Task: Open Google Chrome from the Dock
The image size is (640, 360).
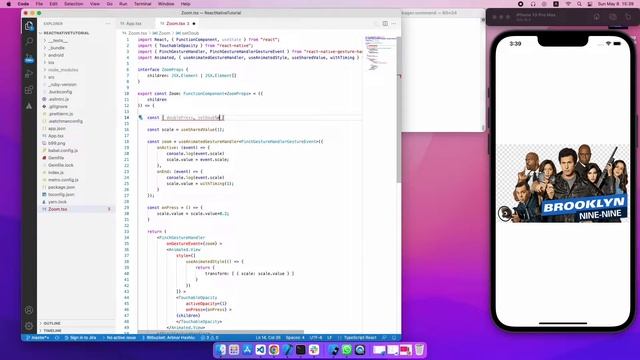Action: (x=274, y=350)
